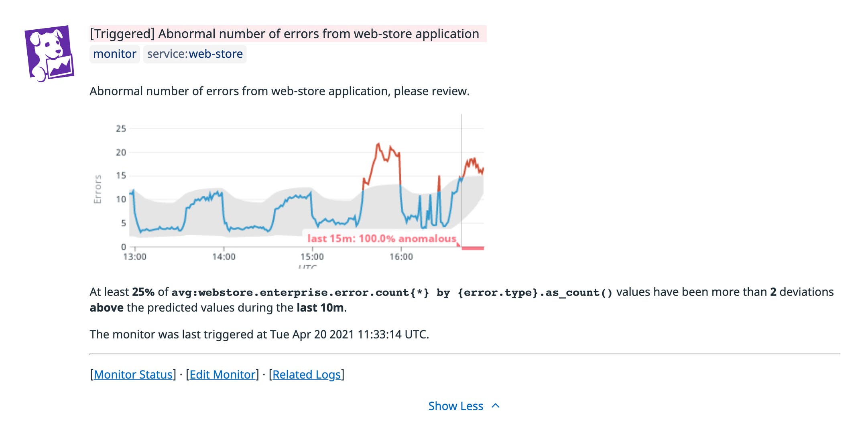The image size is (868, 430).
Task: Open the Related Logs link
Action: [307, 375]
